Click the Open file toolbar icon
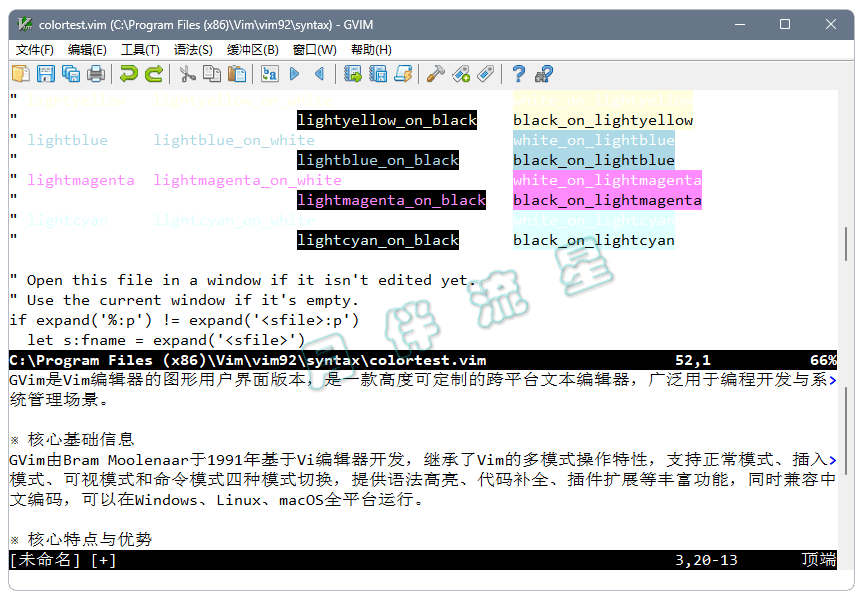Viewport: 866px width, 599px height. coord(21,73)
